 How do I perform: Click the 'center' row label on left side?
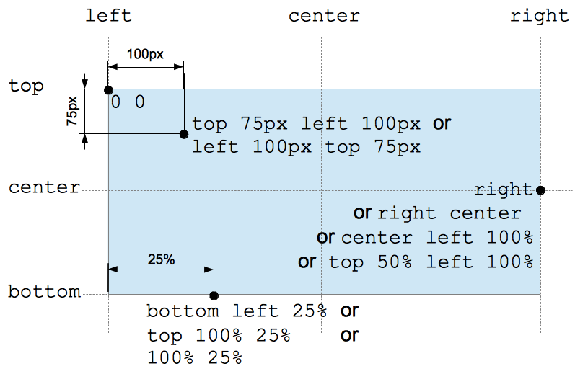pos(44,187)
